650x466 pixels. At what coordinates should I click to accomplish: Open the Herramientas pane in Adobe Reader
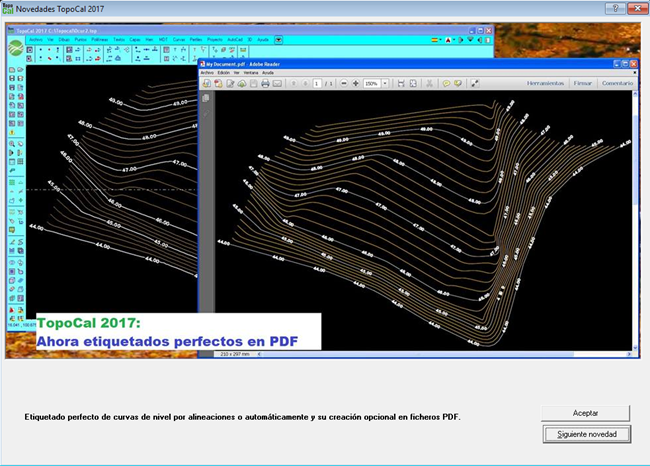pyautogui.click(x=545, y=83)
